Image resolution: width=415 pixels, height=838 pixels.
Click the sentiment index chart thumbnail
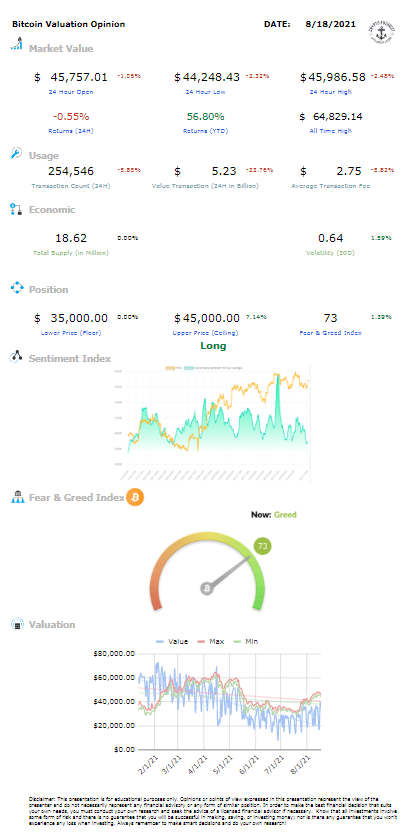(x=213, y=422)
